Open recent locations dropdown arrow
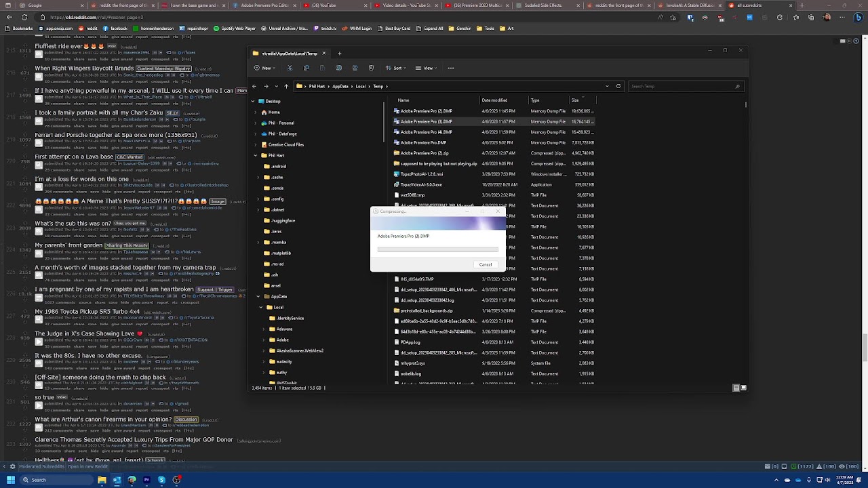The height and width of the screenshot is (488, 868). point(275,86)
